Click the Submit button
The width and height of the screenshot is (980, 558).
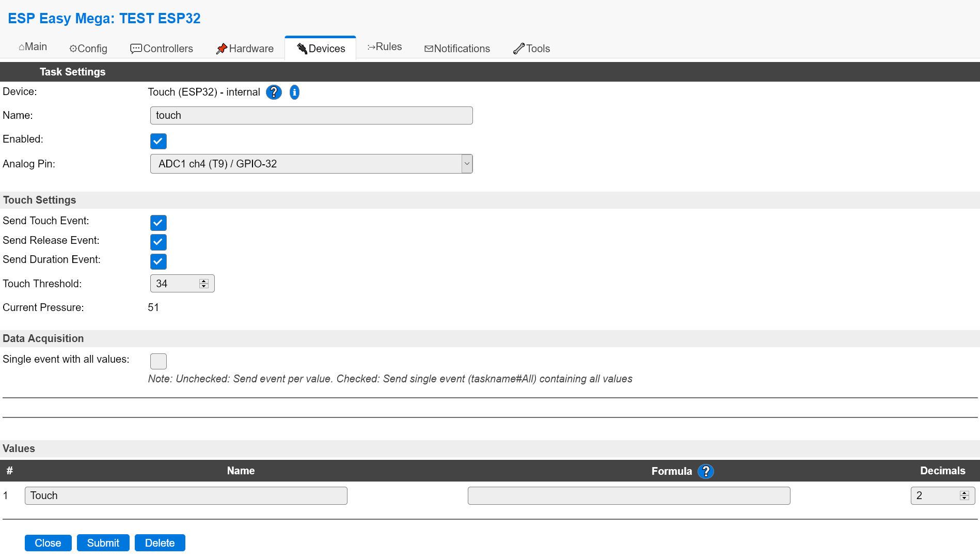(103, 543)
